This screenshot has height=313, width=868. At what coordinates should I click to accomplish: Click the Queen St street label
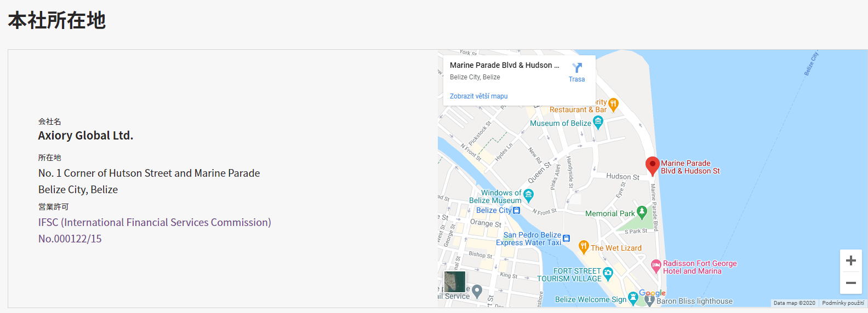point(539,172)
